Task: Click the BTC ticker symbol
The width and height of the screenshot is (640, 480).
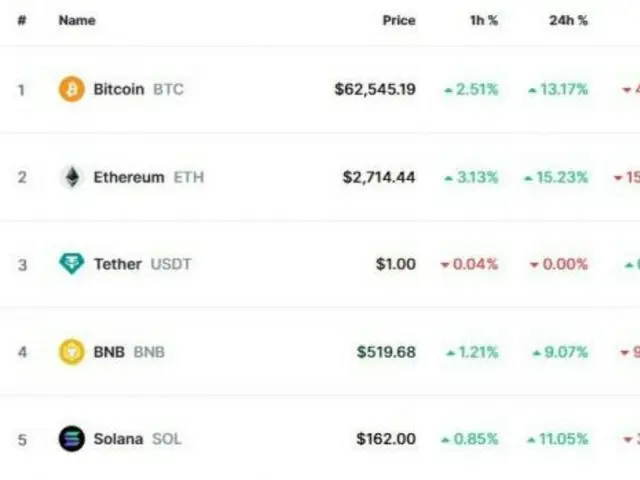Action: point(168,89)
